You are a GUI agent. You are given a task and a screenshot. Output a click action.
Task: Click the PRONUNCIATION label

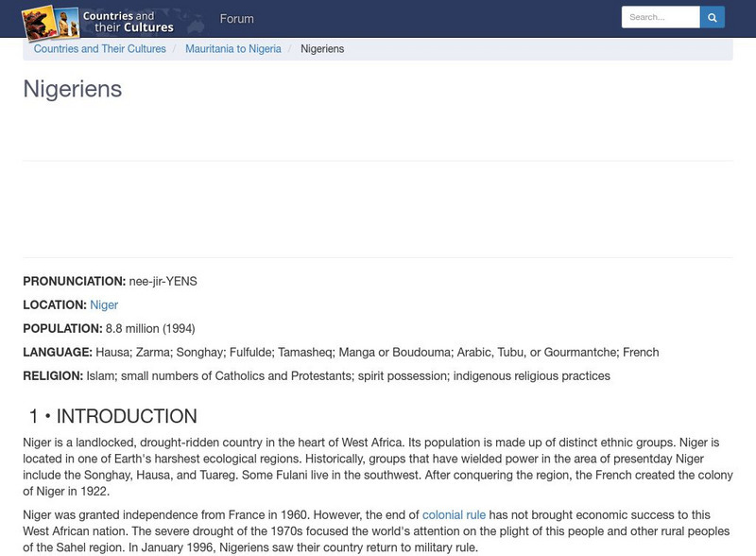(x=74, y=282)
